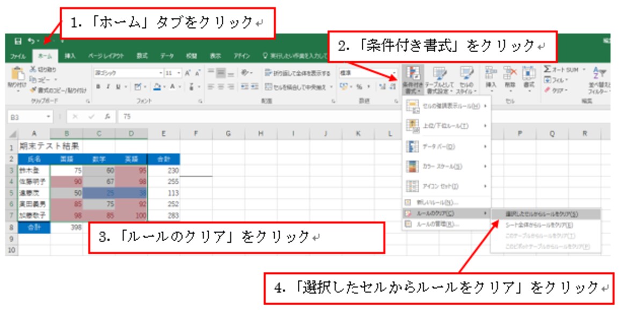
Task: Click the insert function fx icon
Action: coord(107,117)
